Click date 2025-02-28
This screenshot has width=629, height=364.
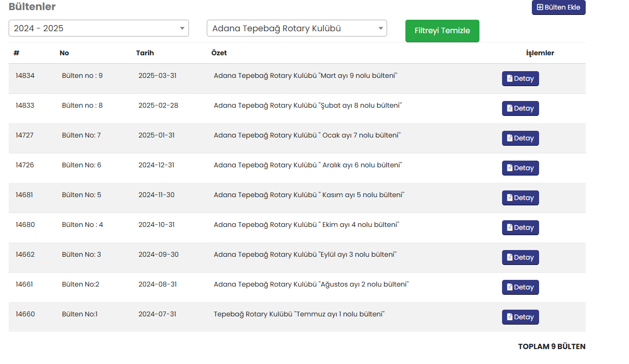pyautogui.click(x=158, y=105)
